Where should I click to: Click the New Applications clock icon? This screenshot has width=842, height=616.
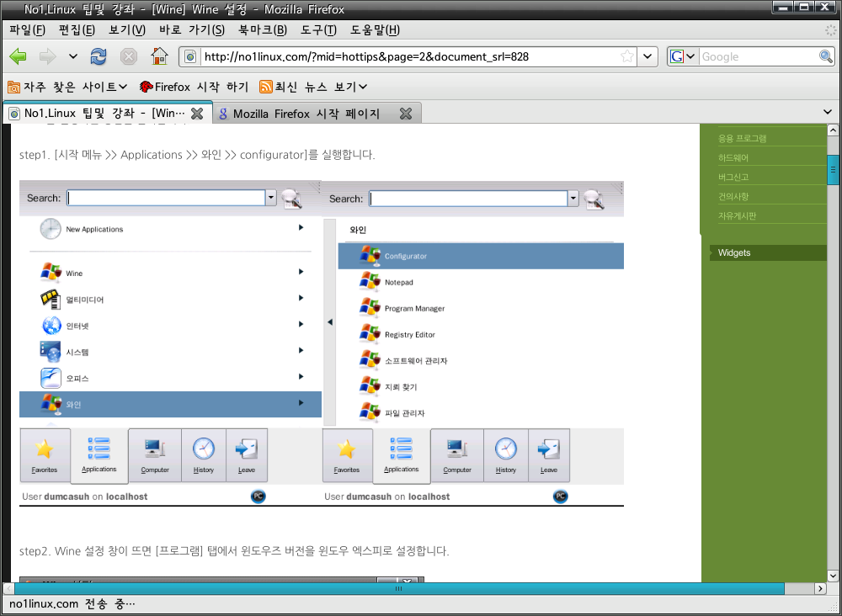[51, 229]
